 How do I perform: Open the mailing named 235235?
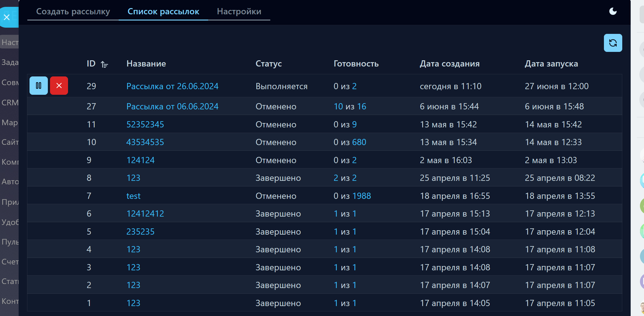coord(140,232)
